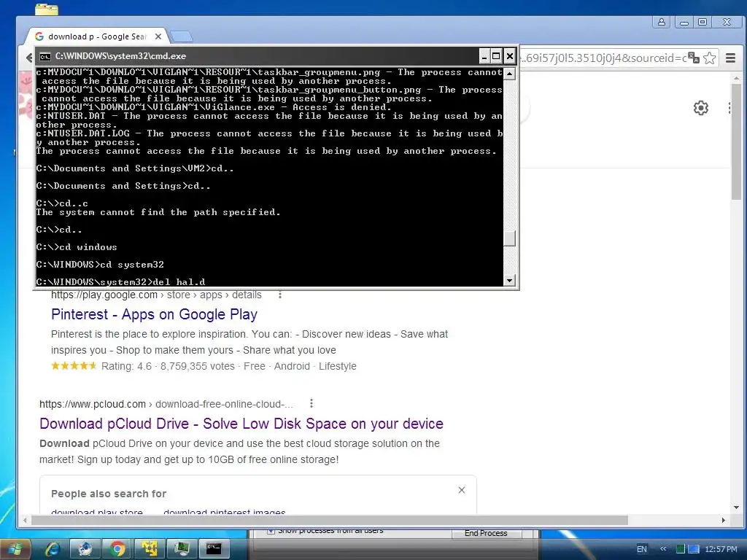Click the blue monitor tray icon

(693, 549)
